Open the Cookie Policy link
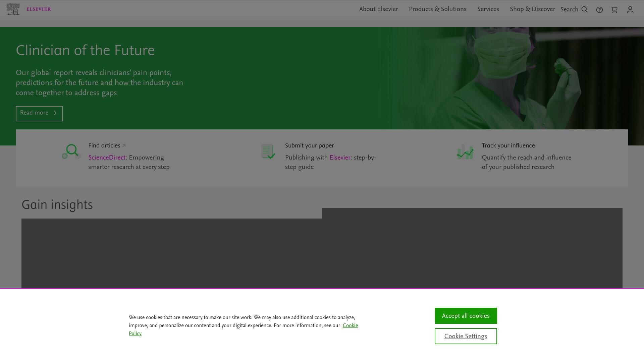Image resolution: width=644 pixels, height=362 pixels. 350,326
